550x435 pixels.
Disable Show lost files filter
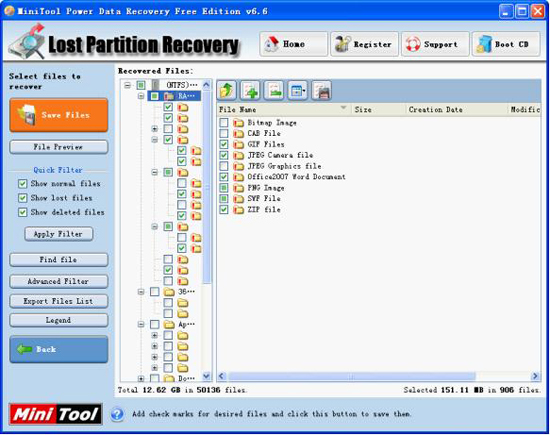tap(22, 198)
